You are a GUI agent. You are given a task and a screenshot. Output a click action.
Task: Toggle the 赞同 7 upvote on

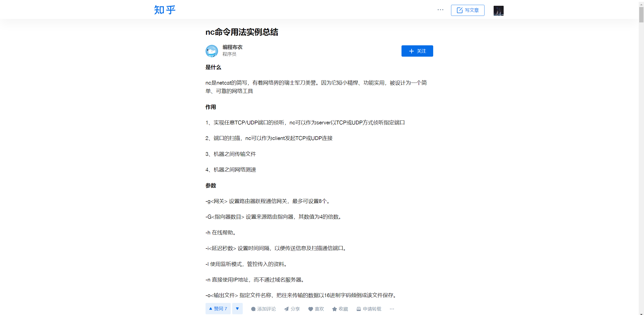218,308
